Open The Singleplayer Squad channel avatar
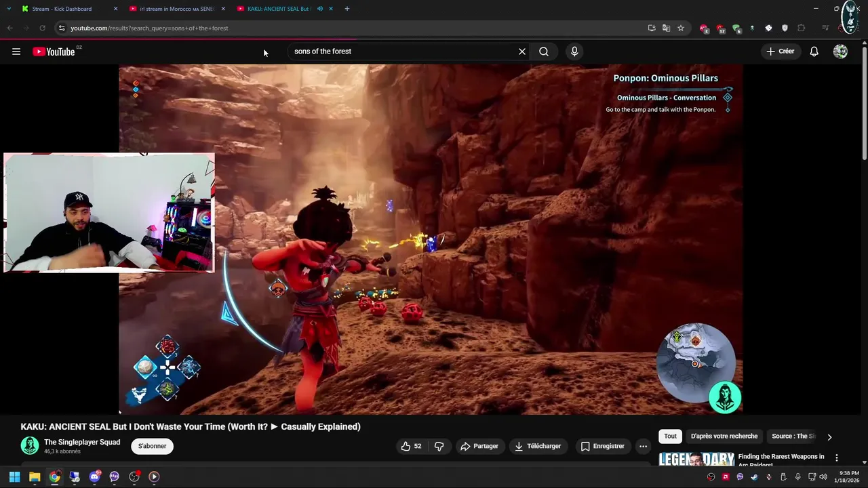 pos(30,445)
